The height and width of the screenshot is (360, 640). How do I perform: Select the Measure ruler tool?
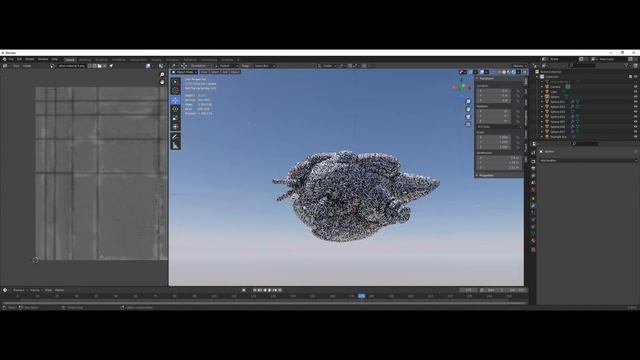click(x=176, y=145)
